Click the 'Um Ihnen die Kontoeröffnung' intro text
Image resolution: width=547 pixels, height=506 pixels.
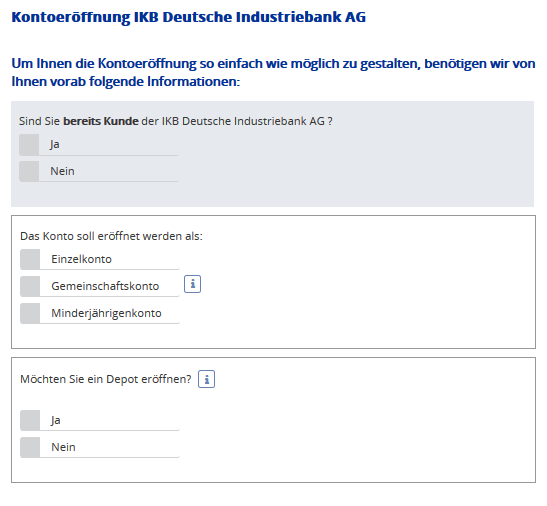coord(273,72)
